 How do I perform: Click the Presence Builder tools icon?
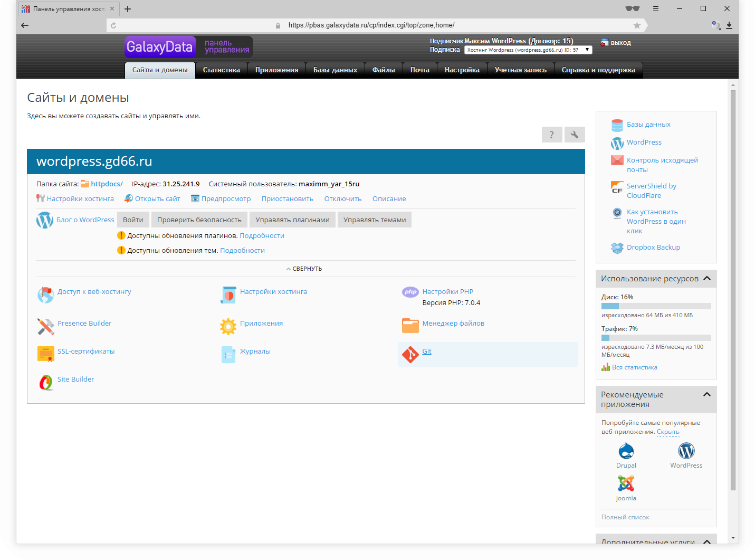pyautogui.click(x=46, y=327)
